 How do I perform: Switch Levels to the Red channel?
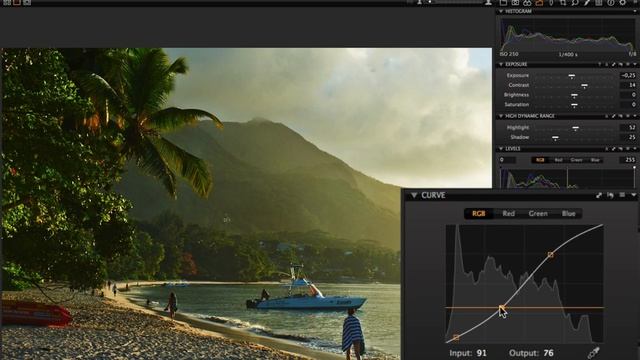coord(559,160)
